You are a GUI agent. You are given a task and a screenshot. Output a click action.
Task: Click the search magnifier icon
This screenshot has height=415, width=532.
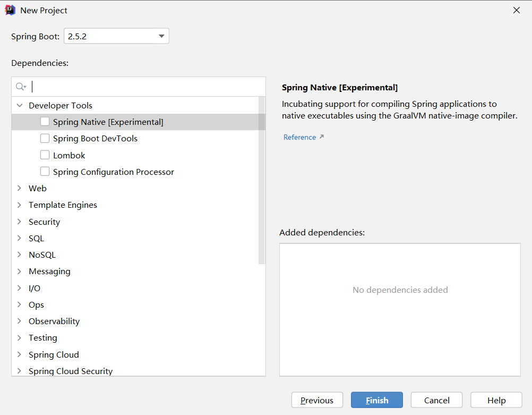(21, 87)
